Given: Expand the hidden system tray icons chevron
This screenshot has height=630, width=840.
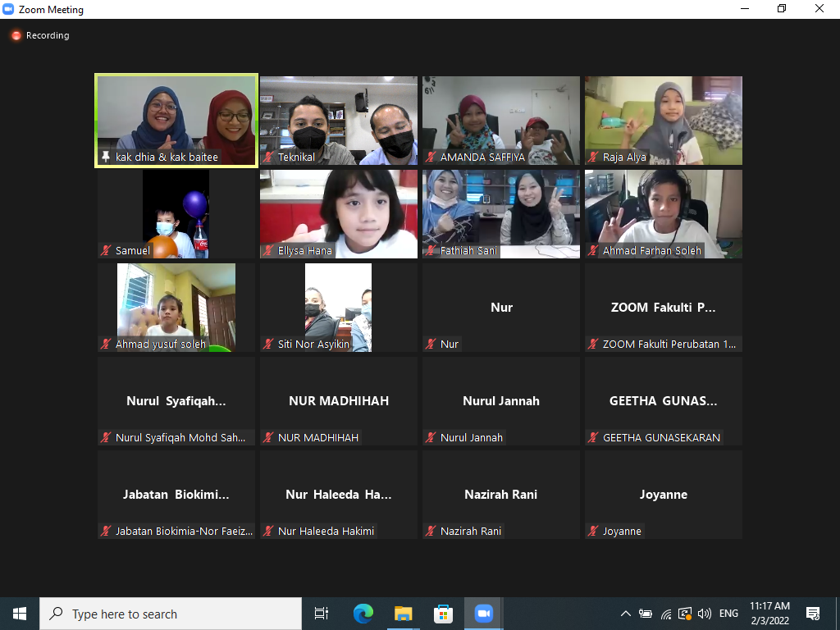Looking at the screenshot, I should click(626, 614).
